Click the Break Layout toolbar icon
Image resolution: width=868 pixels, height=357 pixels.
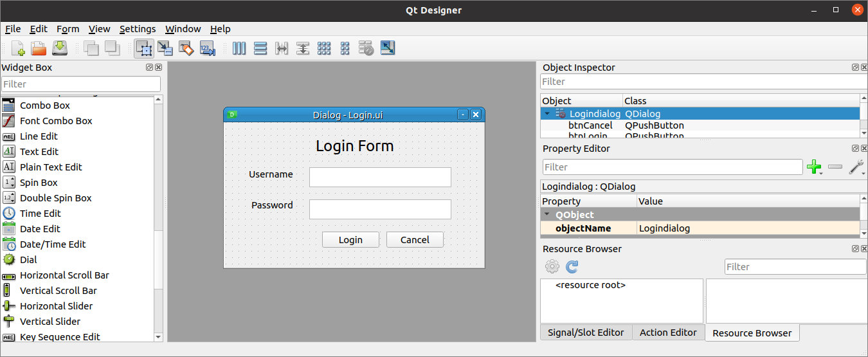[366, 48]
